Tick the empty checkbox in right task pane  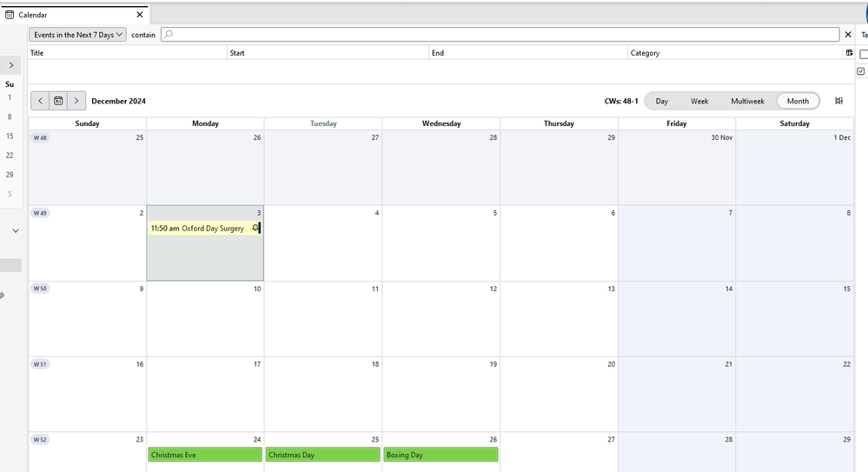point(863,54)
